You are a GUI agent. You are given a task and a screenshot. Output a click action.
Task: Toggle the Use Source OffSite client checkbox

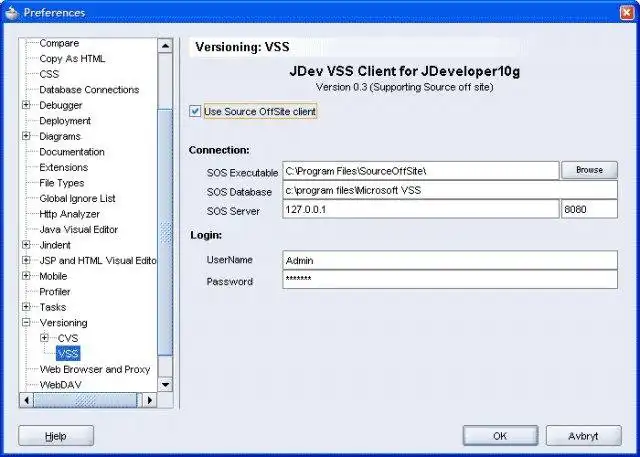(x=195, y=111)
